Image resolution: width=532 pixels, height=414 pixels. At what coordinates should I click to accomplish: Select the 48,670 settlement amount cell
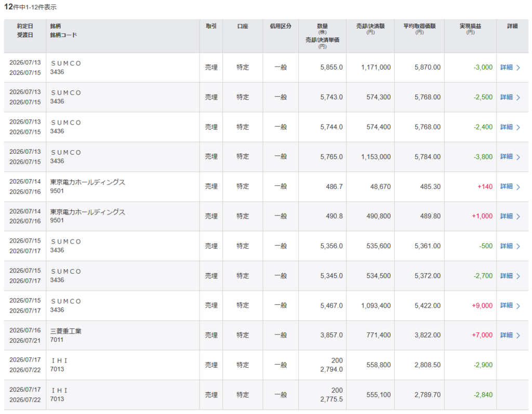pos(380,186)
